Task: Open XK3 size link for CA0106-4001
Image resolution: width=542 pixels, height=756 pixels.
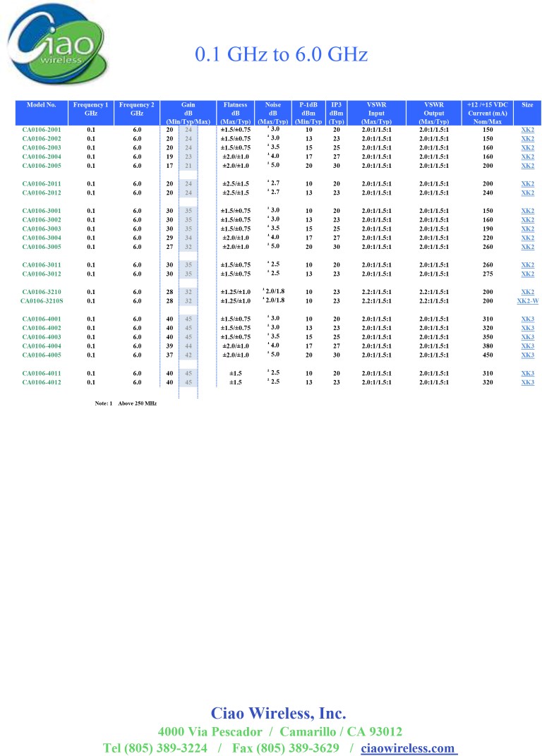Action: pos(527,319)
